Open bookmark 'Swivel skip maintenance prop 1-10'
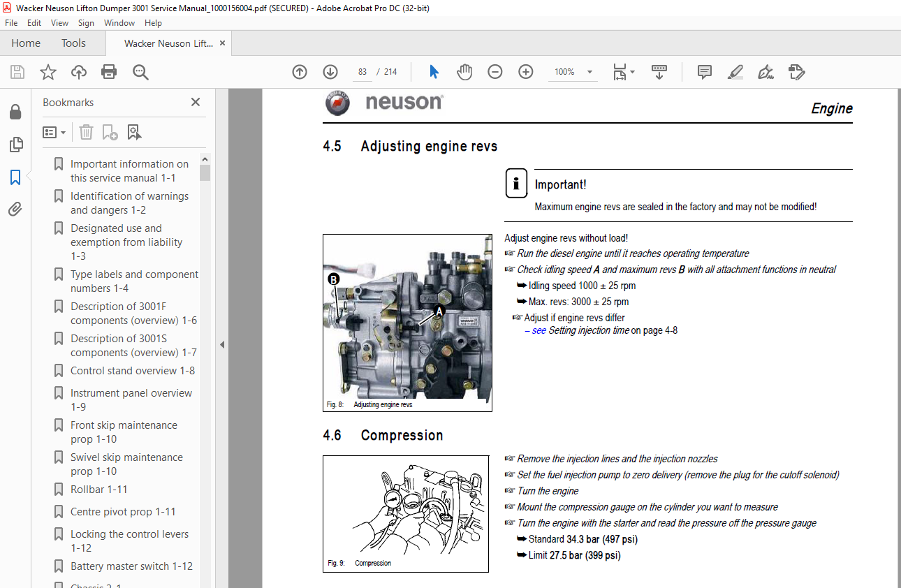 click(x=126, y=464)
